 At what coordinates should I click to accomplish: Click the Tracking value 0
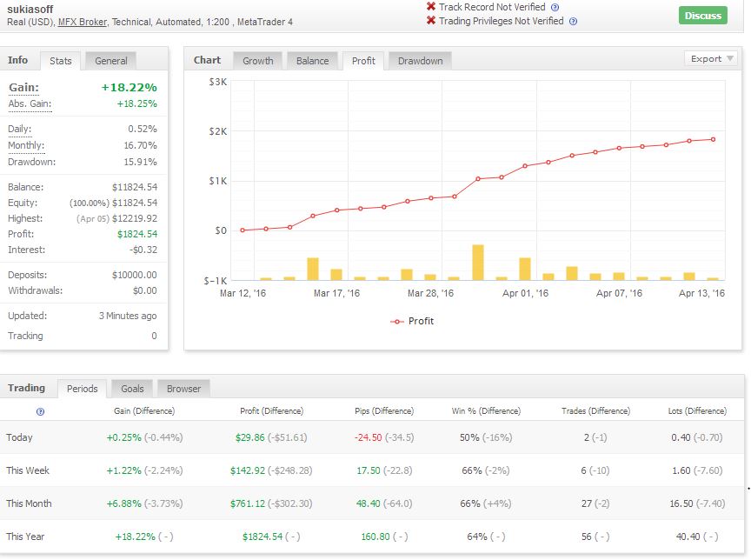[x=154, y=336]
